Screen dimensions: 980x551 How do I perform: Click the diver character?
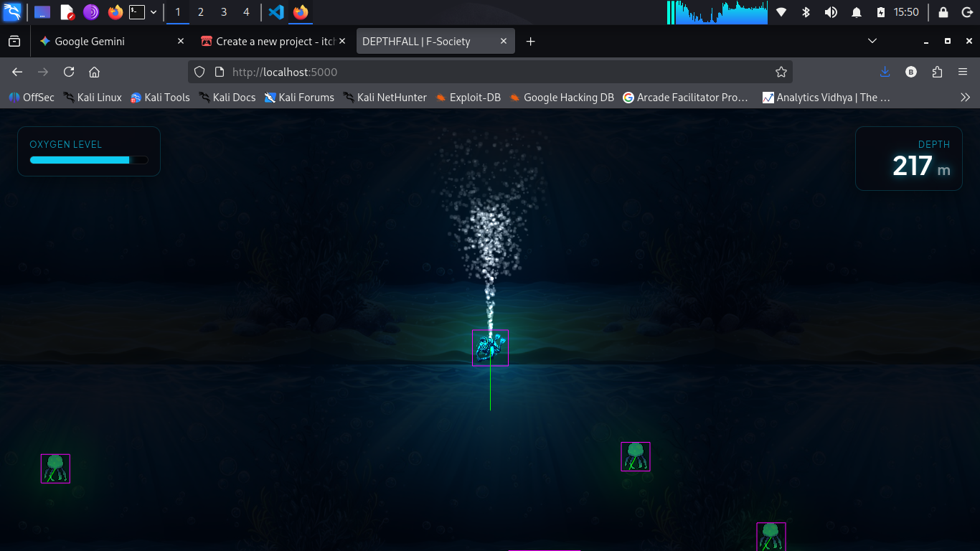click(491, 348)
